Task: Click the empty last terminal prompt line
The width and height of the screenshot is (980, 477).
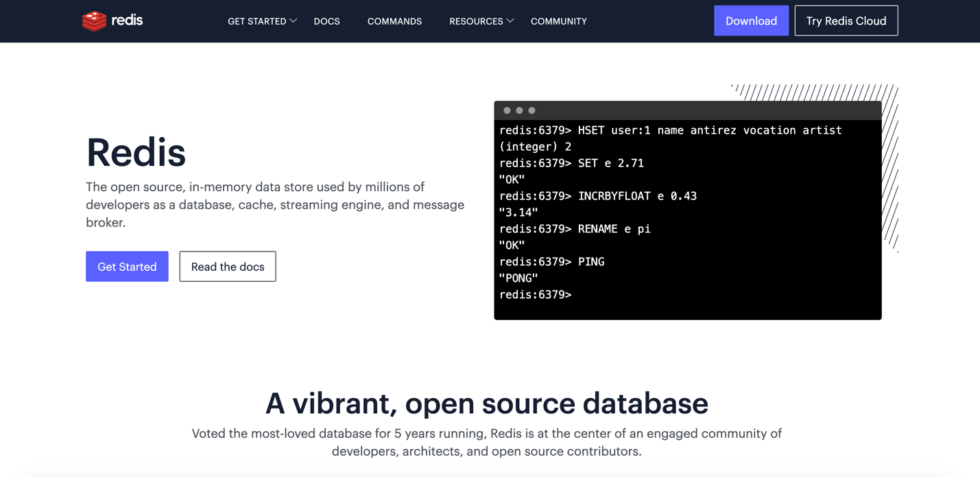Action: click(x=535, y=295)
